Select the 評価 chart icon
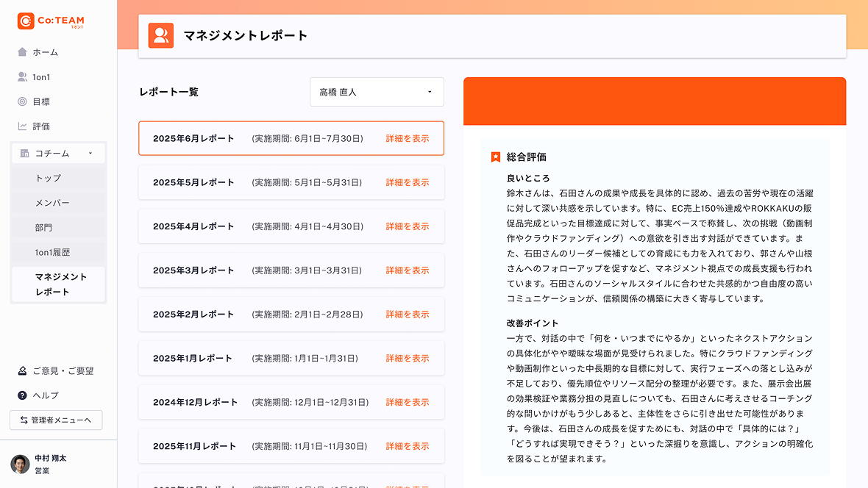The width and height of the screenshot is (868, 488). [22, 126]
